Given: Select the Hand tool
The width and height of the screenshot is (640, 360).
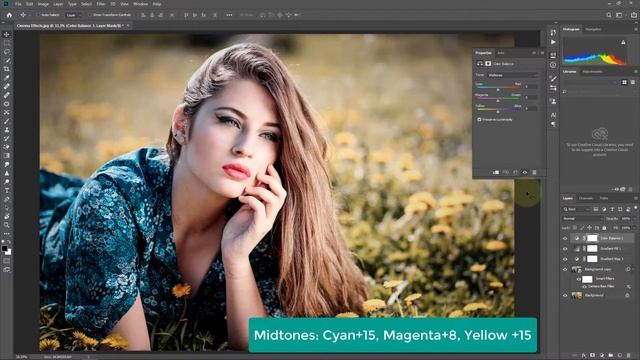Looking at the screenshot, I should click(7, 216).
